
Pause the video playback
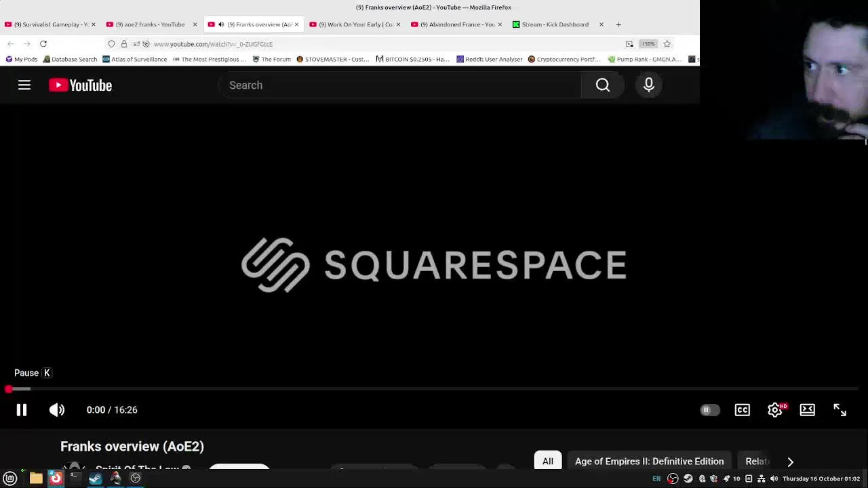22,409
